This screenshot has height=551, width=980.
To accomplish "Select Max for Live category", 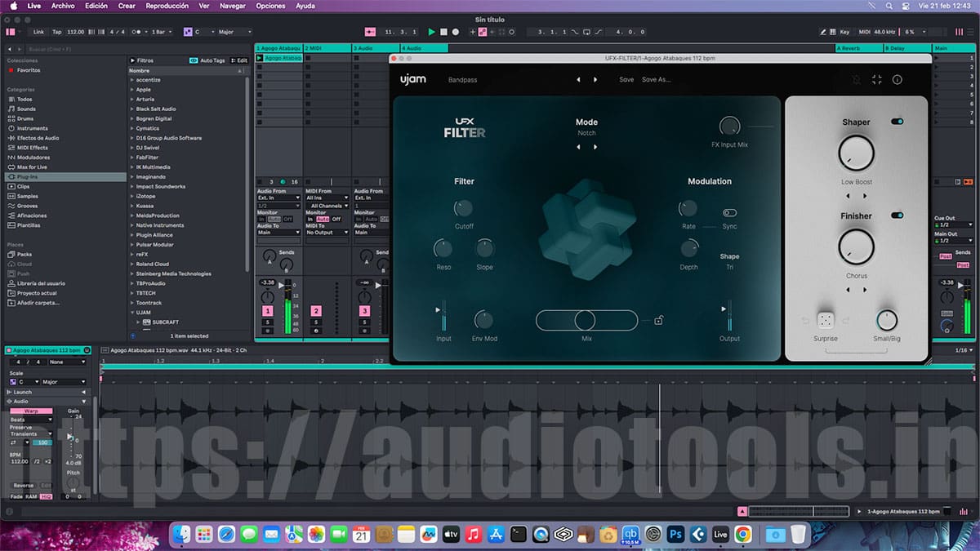I will [x=32, y=167].
